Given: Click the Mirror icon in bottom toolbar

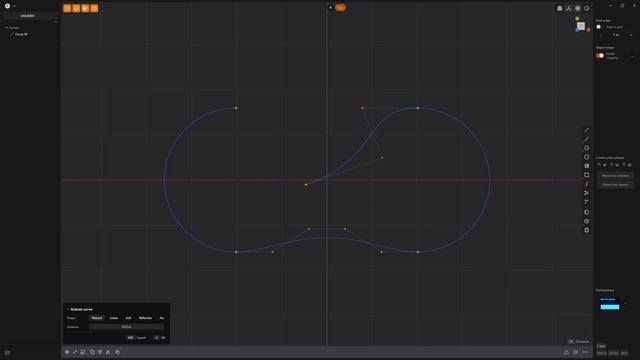Looking at the screenshot, I should click(x=108, y=352).
